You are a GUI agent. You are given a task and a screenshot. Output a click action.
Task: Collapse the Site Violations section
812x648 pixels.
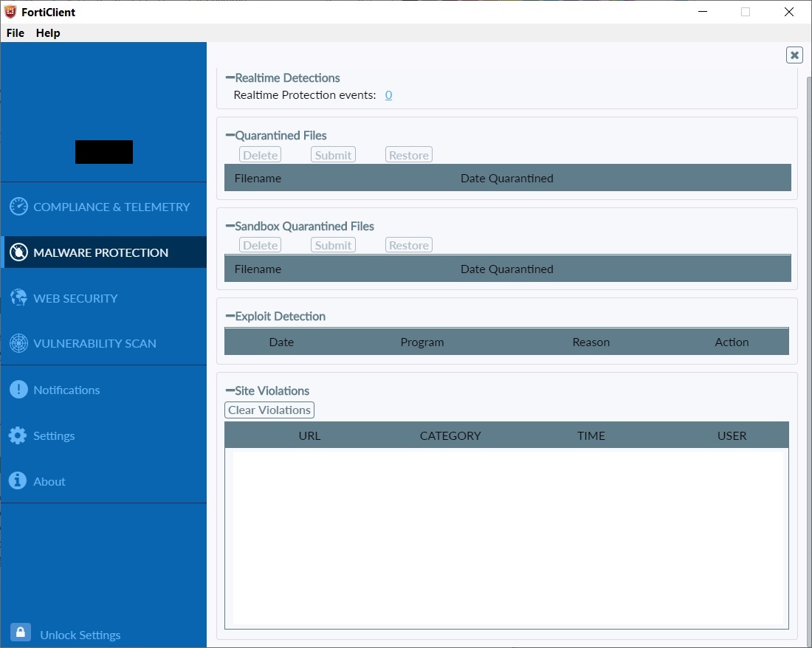point(230,390)
